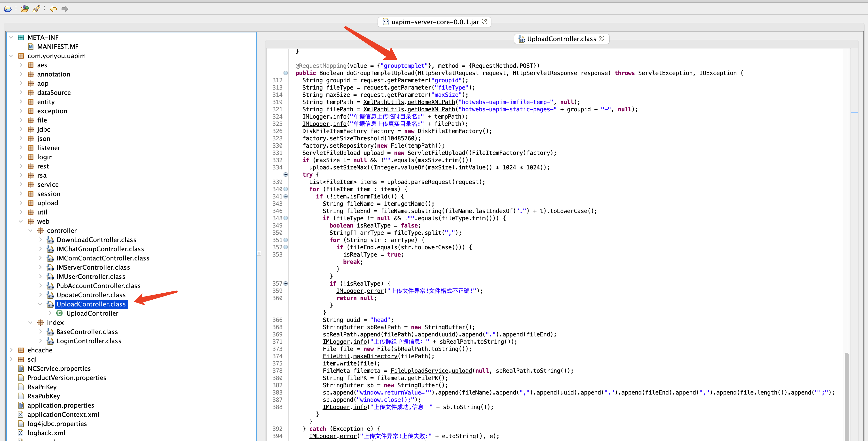Click the Open Type toolbar icon
The image size is (868, 441).
pos(24,9)
